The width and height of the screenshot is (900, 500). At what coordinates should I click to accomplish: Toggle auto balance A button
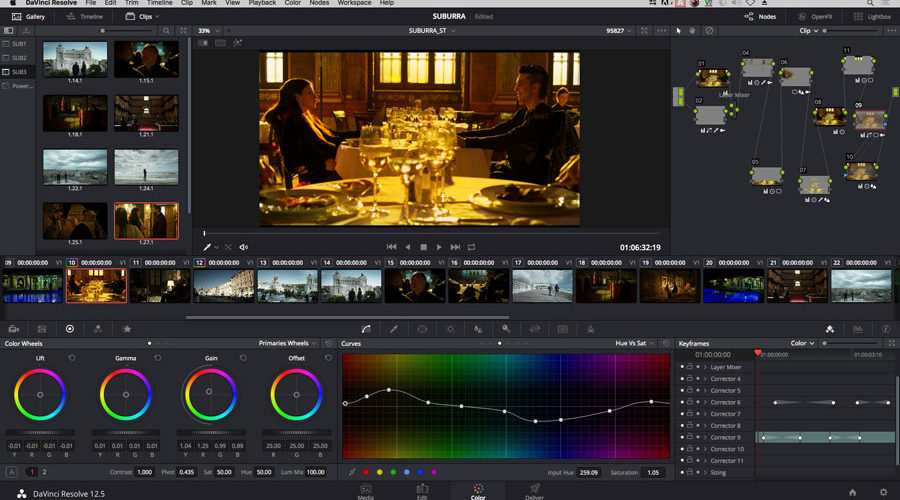point(11,472)
